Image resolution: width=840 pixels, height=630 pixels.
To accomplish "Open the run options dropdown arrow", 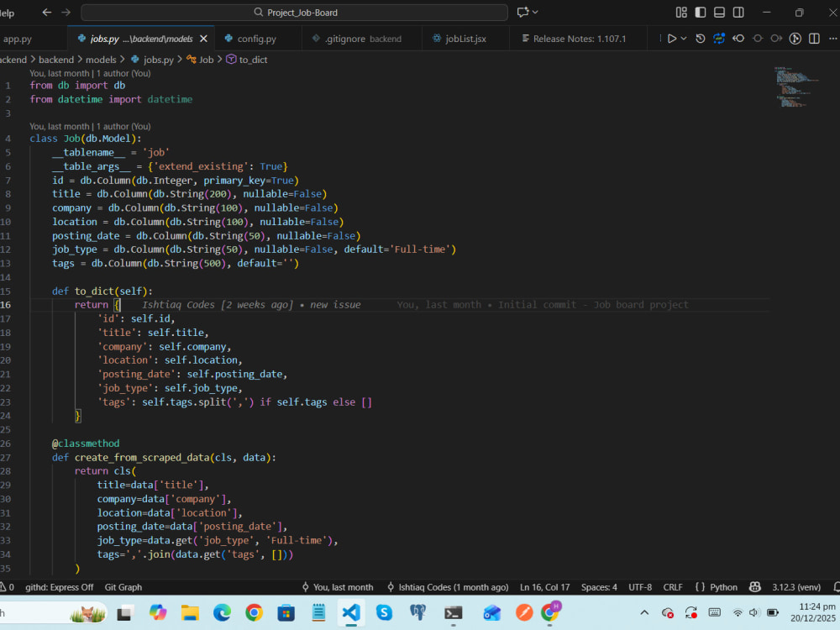I will 684,39.
